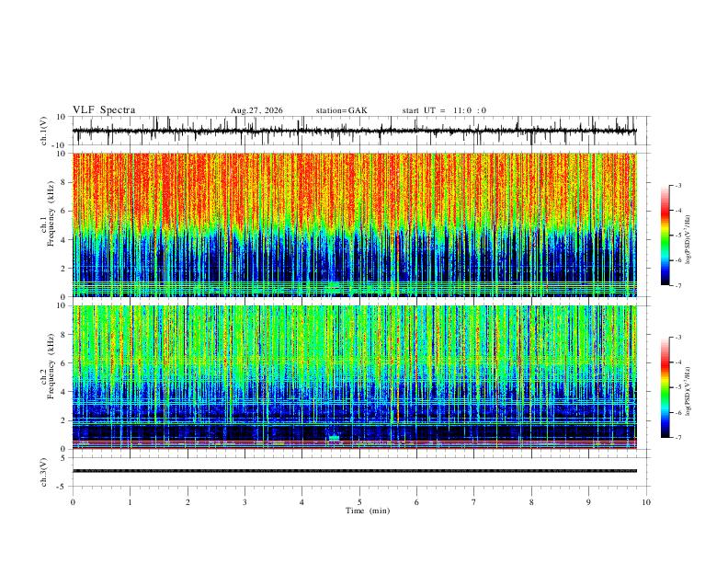Click the 5 minute tick label
The image size is (728, 563).
[x=359, y=502]
